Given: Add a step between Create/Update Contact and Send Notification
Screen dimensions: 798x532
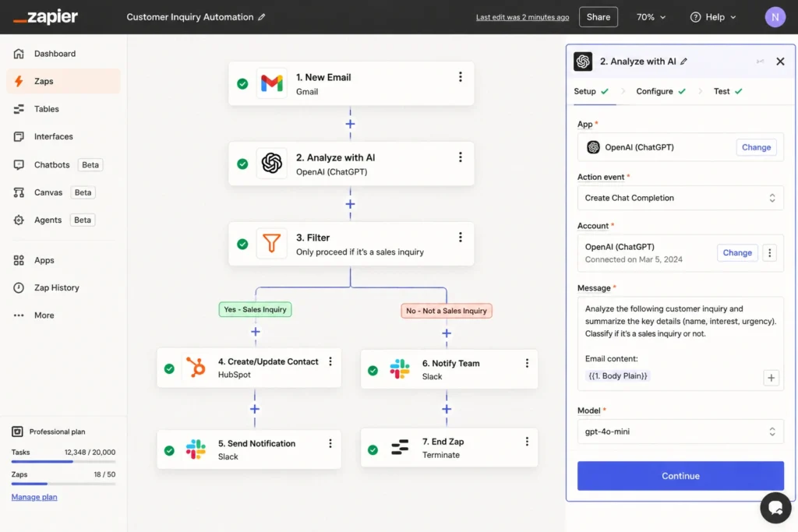Looking at the screenshot, I should click(255, 409).
